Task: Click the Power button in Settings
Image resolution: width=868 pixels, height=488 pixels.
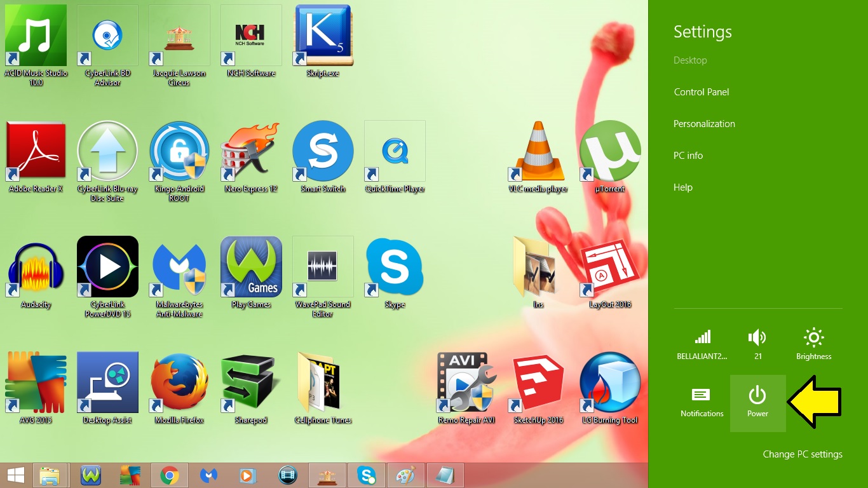Action: click(x=758, y=403)
